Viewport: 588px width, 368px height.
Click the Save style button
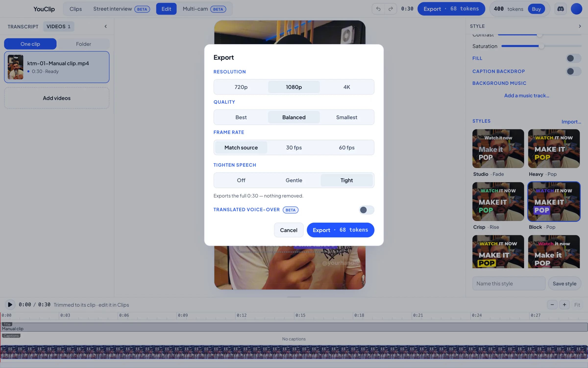point(564,283)
